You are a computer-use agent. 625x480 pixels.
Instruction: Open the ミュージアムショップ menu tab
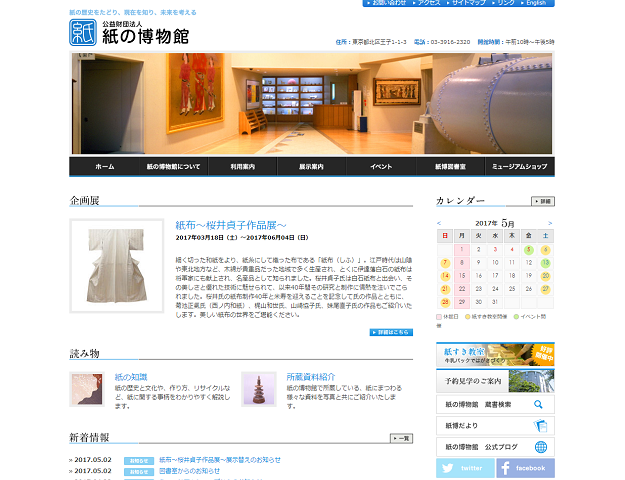(520, 167)
